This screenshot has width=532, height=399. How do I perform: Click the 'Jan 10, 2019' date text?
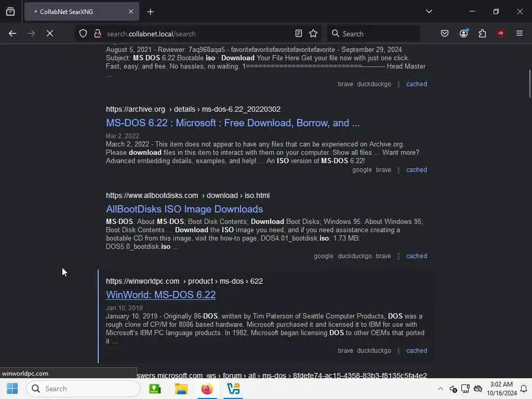tap(124, 308)
